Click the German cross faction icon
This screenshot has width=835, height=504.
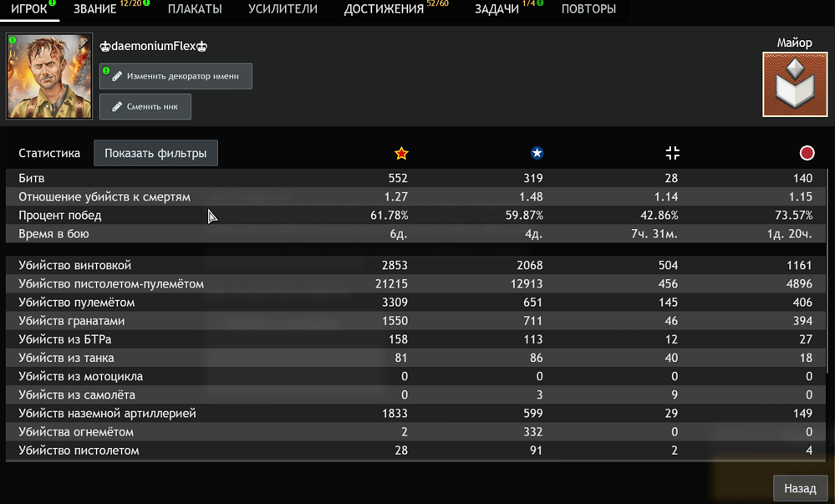pyautogui.click(x=672, y=153)
